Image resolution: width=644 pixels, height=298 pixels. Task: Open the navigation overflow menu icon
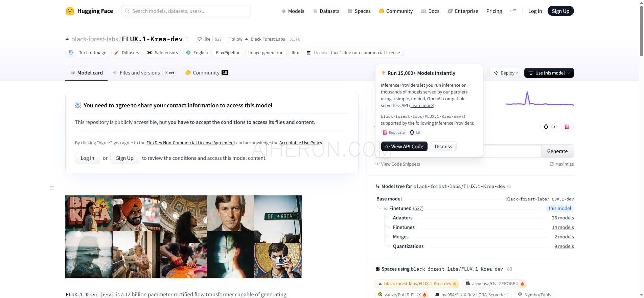[x=513, y=11]
